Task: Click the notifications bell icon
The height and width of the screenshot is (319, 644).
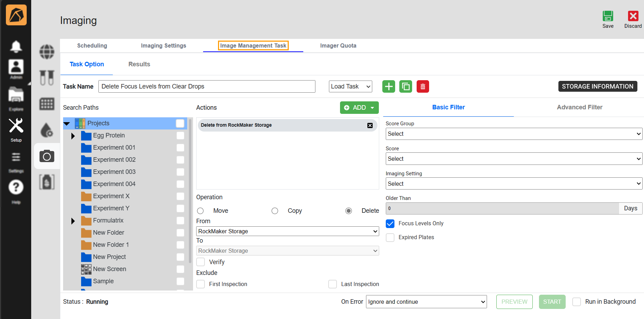Action: click(16, 47)
